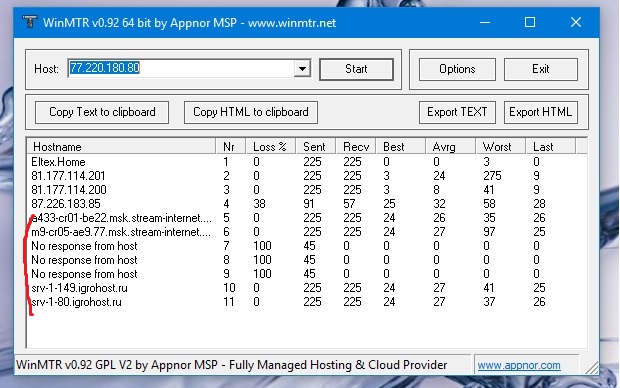The image size is (620, 388).
Task: Click the Sent value 91 for hop 4
Action: pos(309,204)
